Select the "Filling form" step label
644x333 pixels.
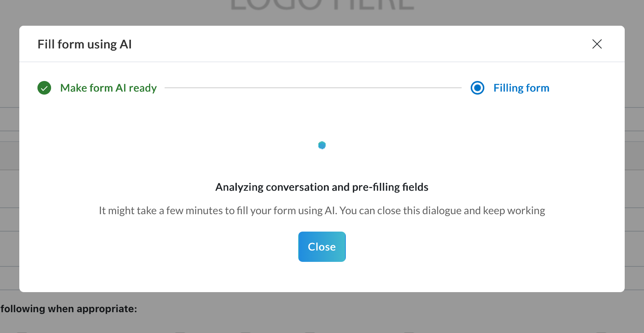coord(521,88)
